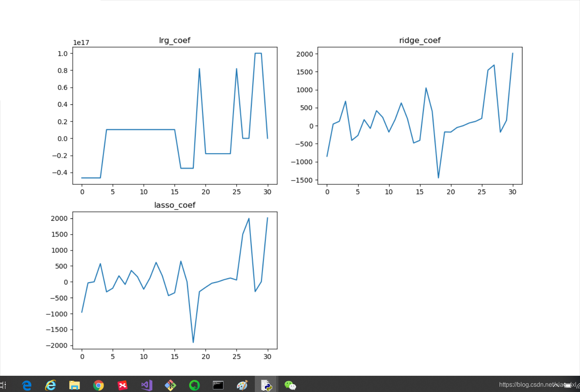Click the 0.0 y-axis tick in lrg_coef
Viewport: 580px width, 392px height.
pos(63,138)
